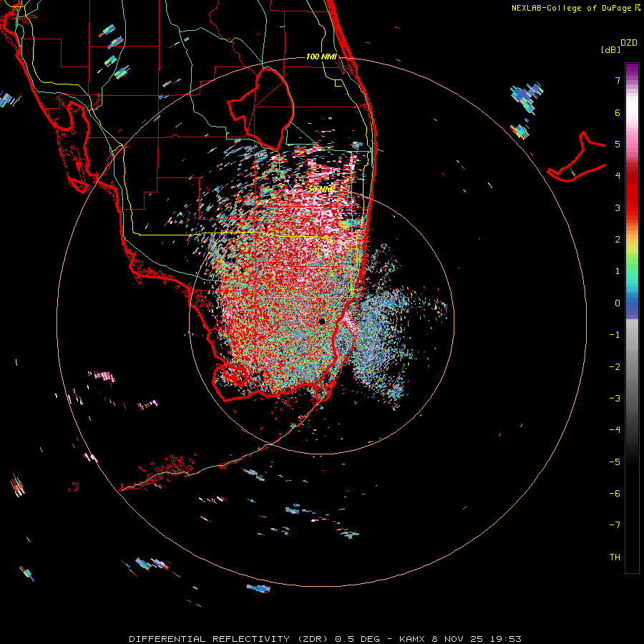Click the black KAMX radar site dot

(x=322, y=321)
